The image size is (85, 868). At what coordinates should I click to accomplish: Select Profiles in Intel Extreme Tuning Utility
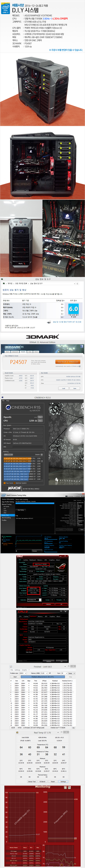[4, 520]
